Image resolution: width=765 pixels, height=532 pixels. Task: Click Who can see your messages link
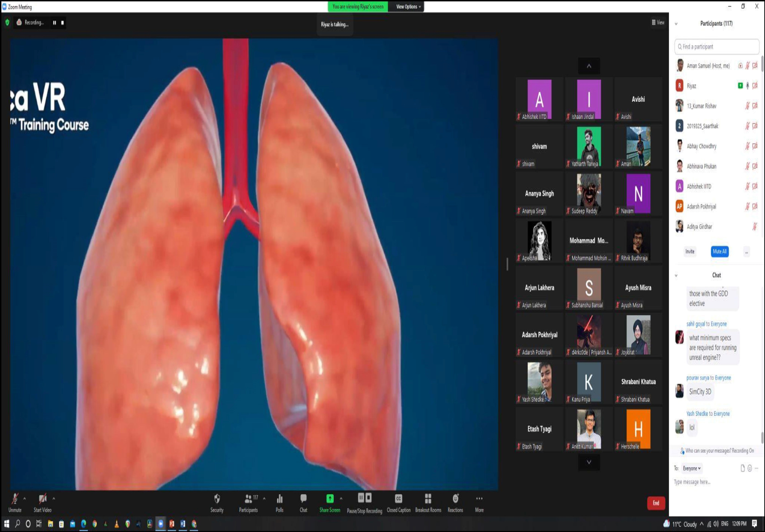pos(708,451)
